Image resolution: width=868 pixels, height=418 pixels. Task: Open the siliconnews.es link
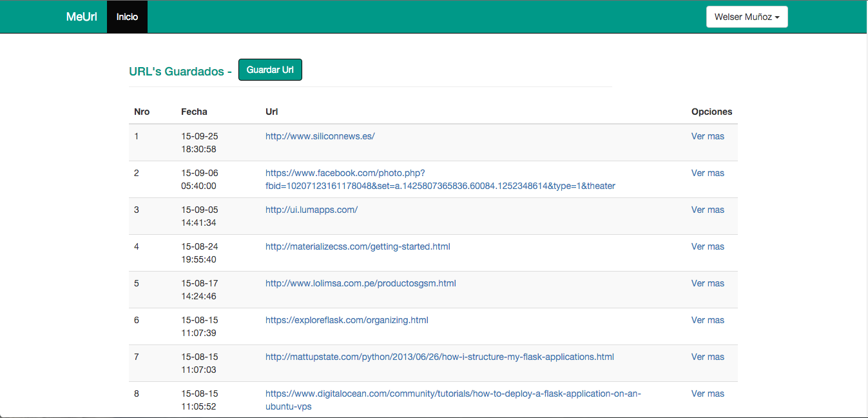click(320, 136)
